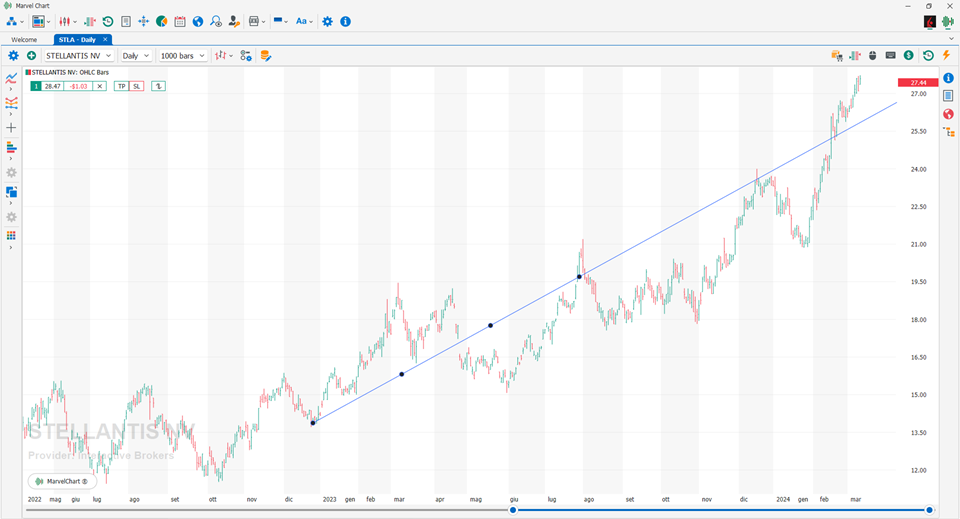Image resolution: width=960 pixels, height=519 pixels.
Task: Open the calendar icon in main toolbar
Action: (x=180, y=21)
